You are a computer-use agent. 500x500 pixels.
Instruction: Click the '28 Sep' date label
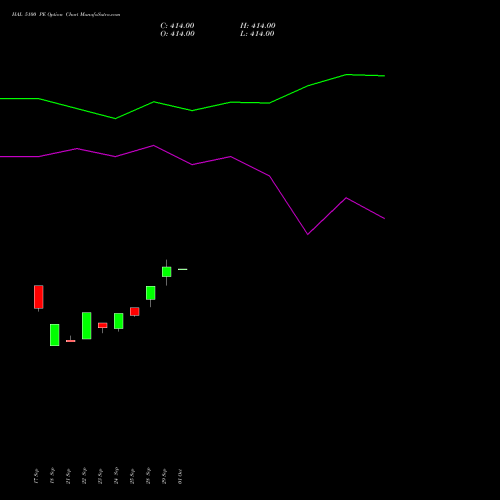click(x=148, y=476)
